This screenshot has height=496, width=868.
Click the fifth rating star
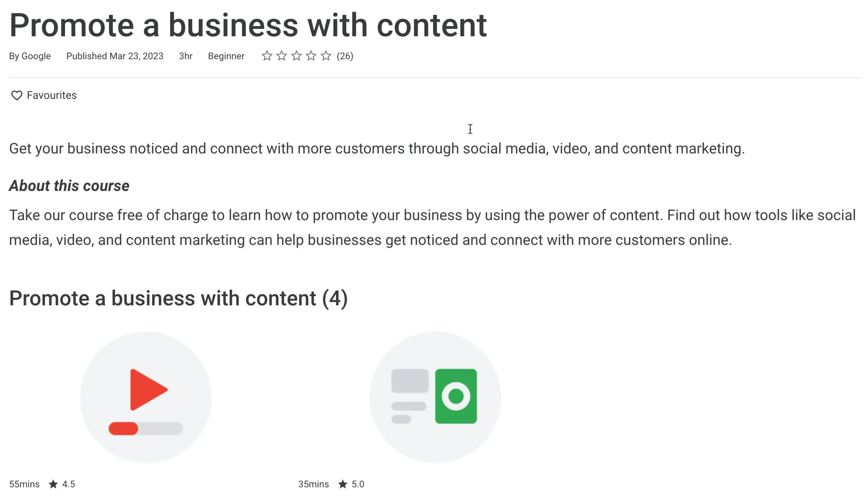(x=326, y=56)
